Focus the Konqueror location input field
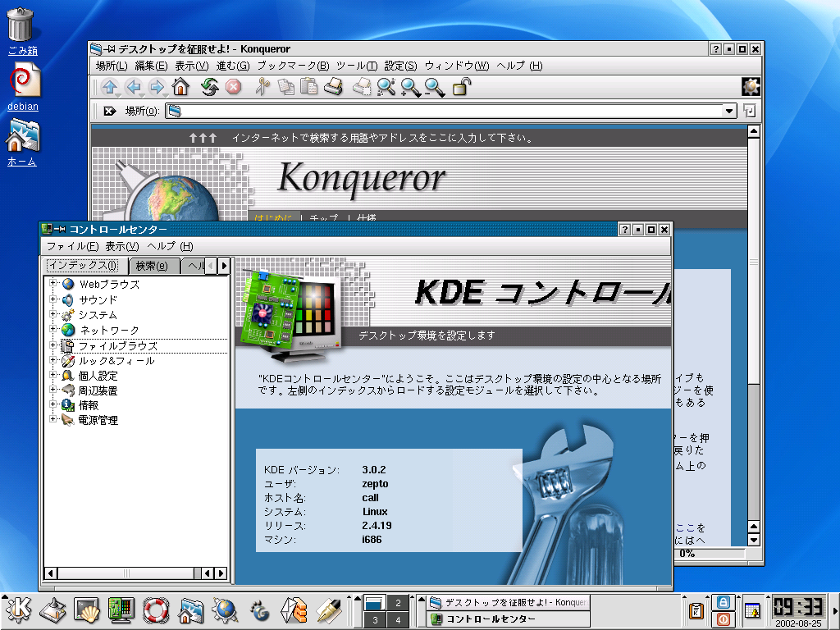 click(444, 111)
